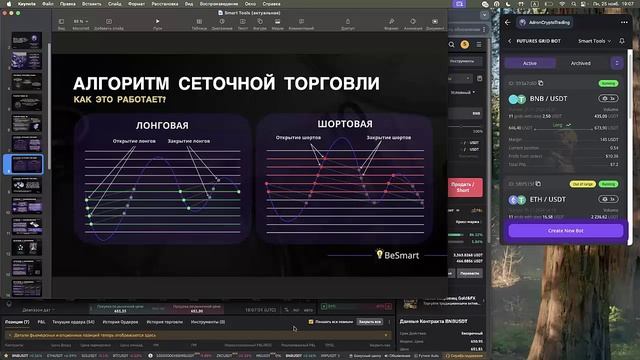
Task: Go back from FUTURES GRID BOT
Action: click(510, 41)
